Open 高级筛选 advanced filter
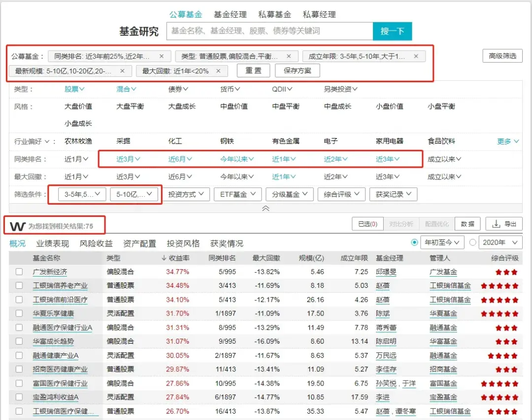 pos(502,56)
